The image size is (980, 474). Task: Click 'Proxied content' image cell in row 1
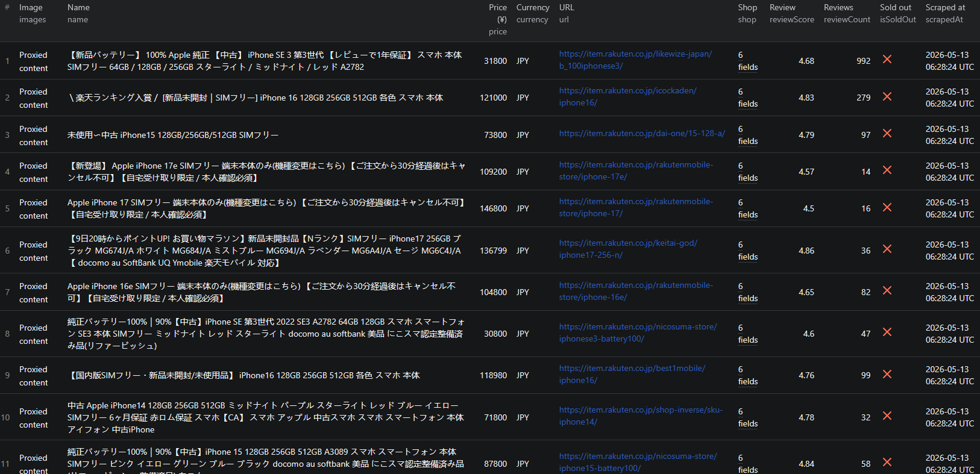[33, 61]
